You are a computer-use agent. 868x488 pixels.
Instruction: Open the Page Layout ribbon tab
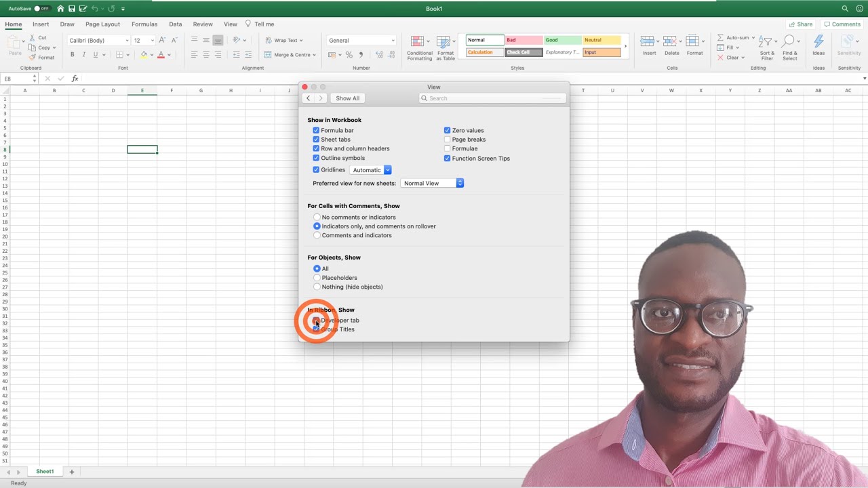pyautogui.click(x=102, y=24)
